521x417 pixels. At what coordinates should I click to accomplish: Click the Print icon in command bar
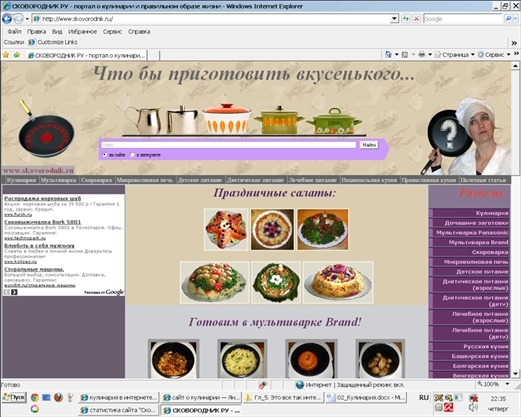point(422,54)
